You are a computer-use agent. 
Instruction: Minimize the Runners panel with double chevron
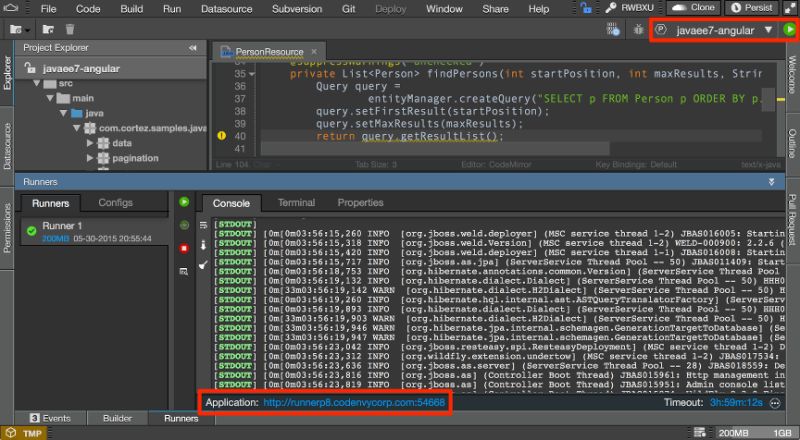click(x=771, y=182)
